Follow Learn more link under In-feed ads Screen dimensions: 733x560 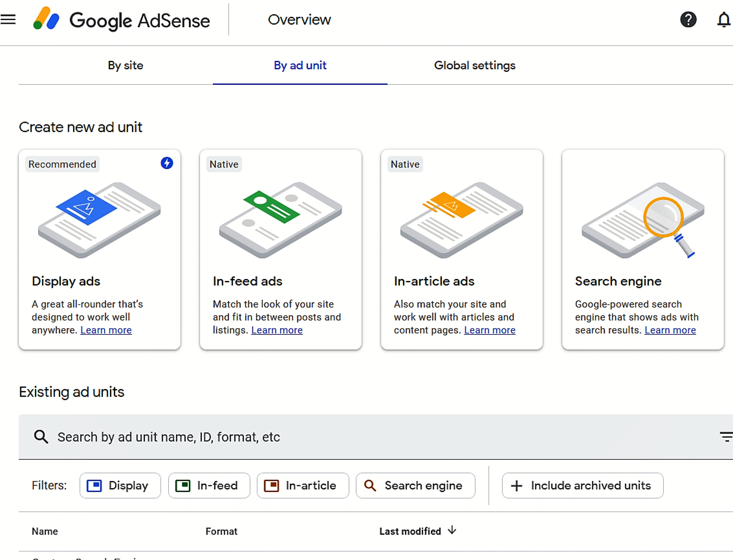click(x=277, y=330)
